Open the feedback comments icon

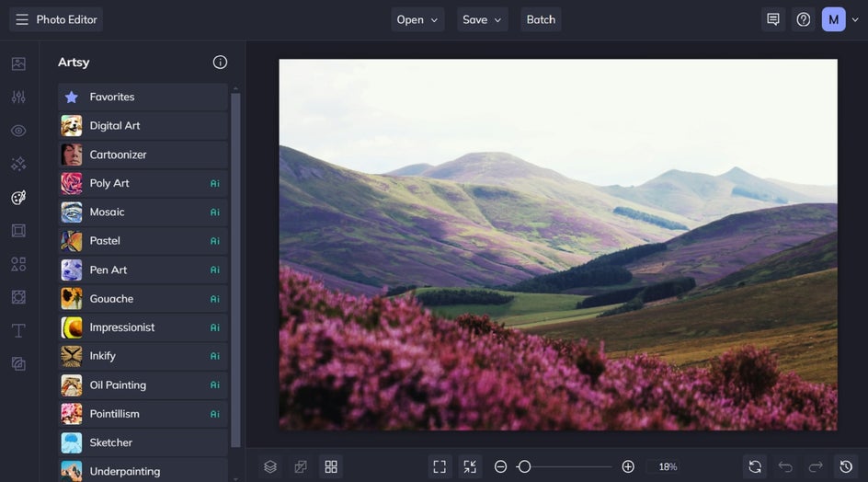pos(773,19)
